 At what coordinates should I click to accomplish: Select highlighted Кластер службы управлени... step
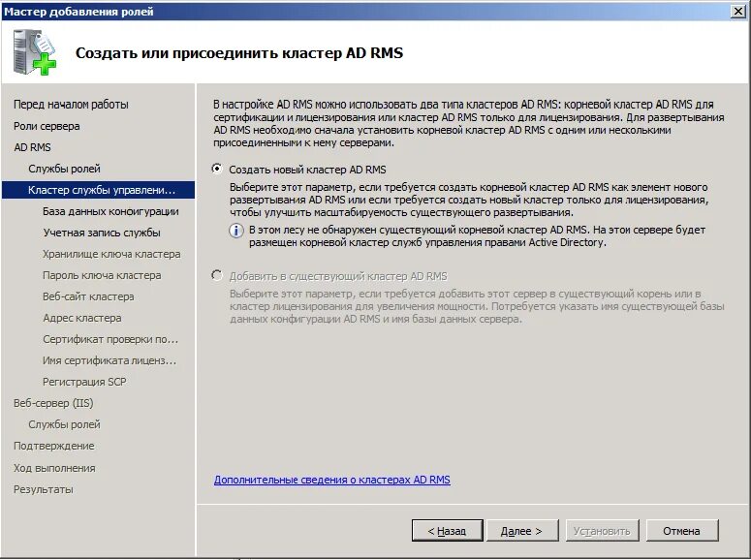[98, 190]
